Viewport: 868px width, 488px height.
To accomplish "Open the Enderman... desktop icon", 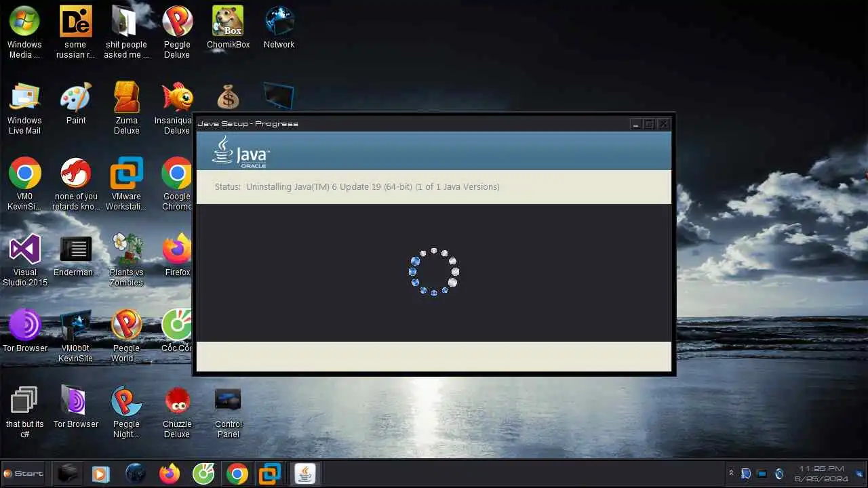I will pos(75,256).
